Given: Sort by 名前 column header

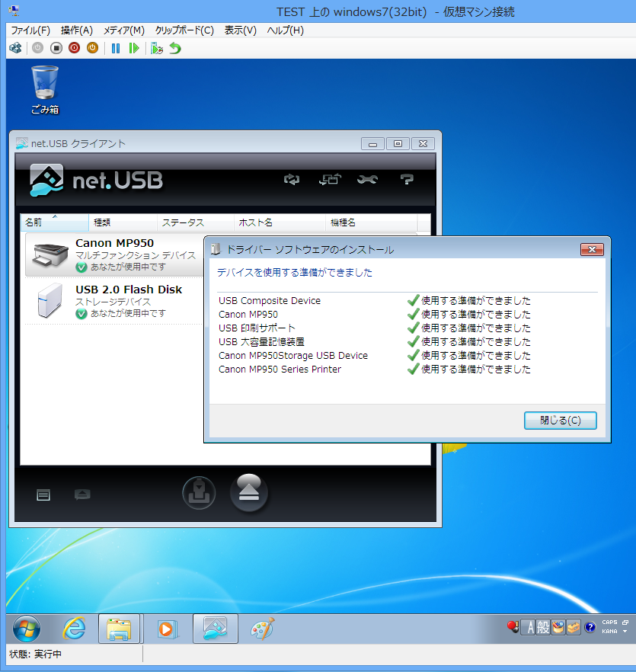Looking at the screenshot, I should (x=54, y=222).
